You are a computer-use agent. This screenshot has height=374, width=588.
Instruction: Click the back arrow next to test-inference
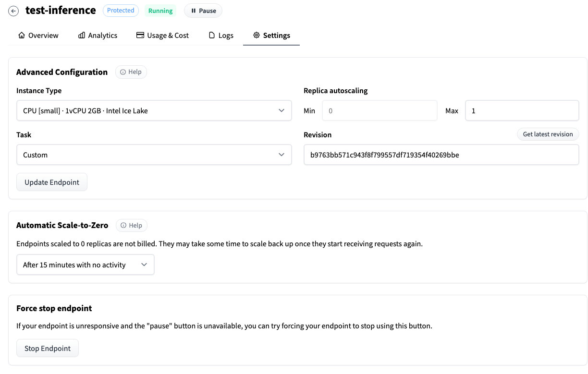(13, 11)
